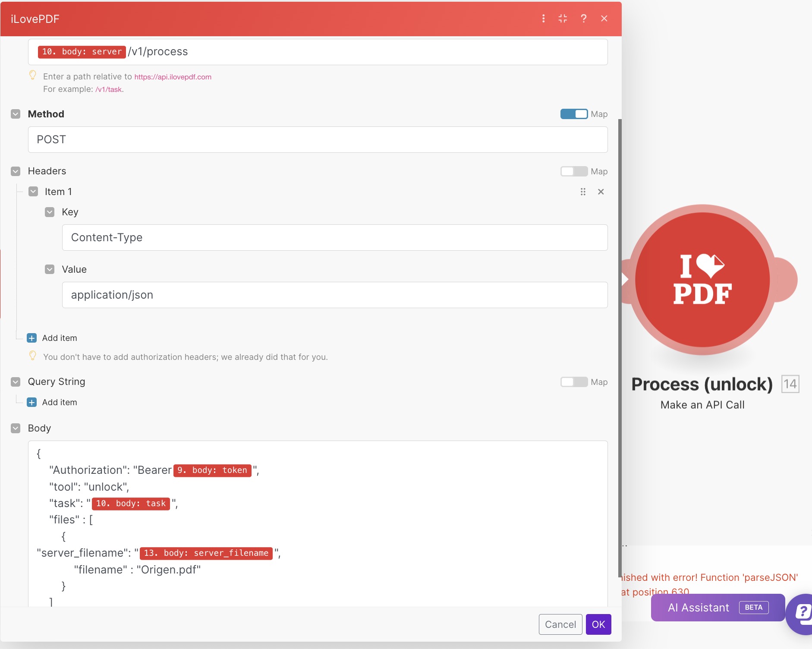Toggle the Method Map switch

pyautogui.click(x=574, y=114)
